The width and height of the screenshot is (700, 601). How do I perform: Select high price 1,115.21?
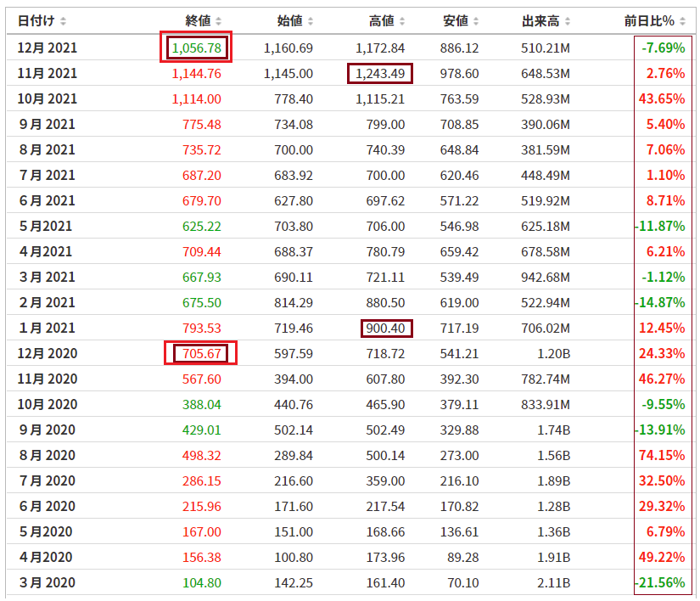click(x=380, y=98)
